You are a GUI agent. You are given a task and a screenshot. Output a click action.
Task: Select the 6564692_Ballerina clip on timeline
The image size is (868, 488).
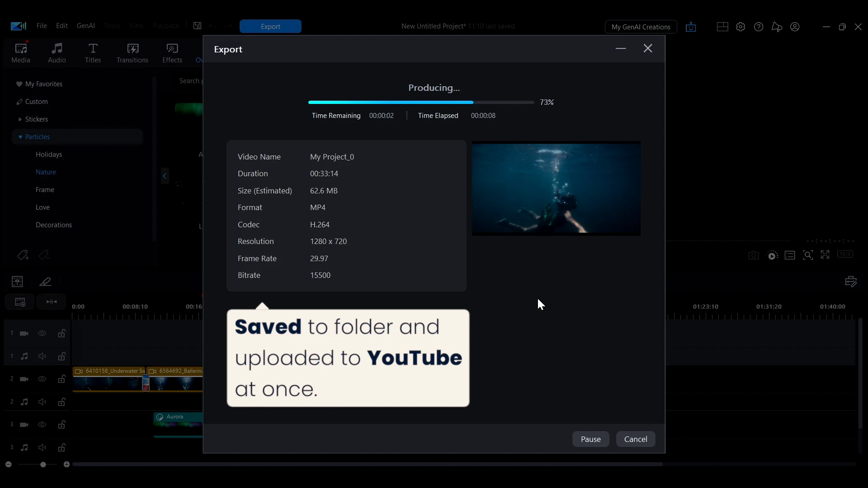175,379
